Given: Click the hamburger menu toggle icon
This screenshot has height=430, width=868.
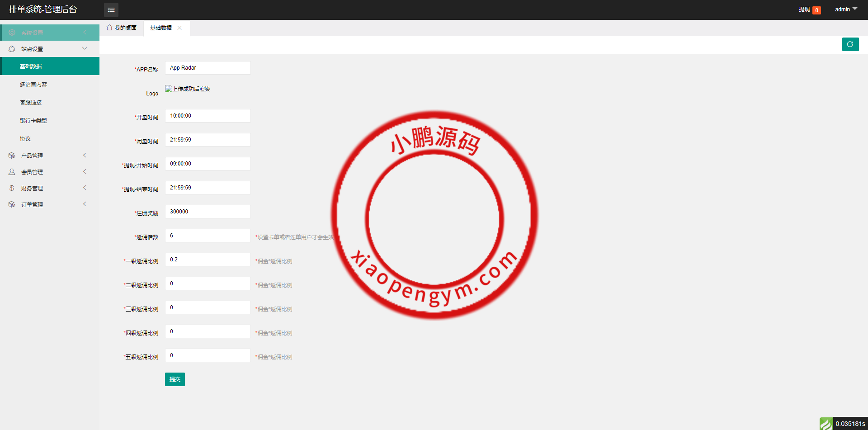Looking at the screenshot, I should [111, 9].
